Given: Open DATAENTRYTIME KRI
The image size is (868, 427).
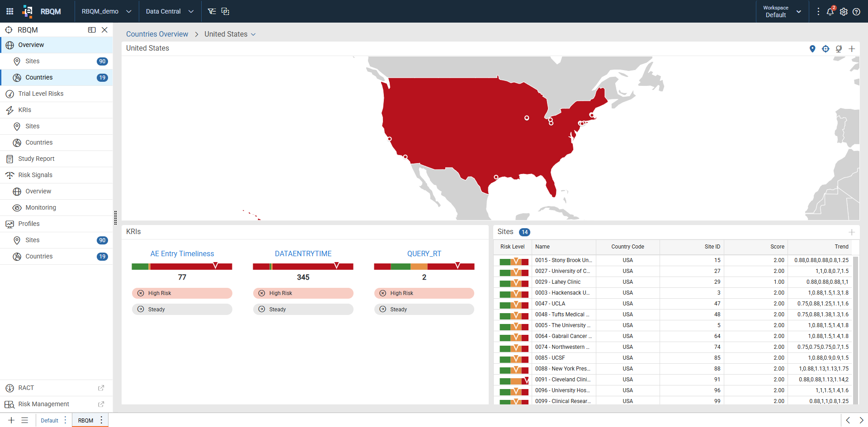Looking at the screenshot, I should point(303,254).
